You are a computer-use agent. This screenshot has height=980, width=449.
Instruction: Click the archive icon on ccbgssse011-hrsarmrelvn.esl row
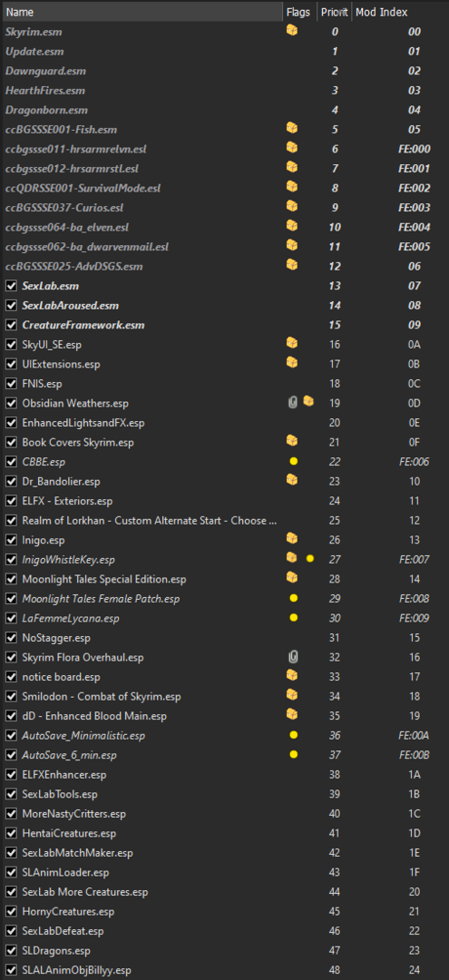292,148
